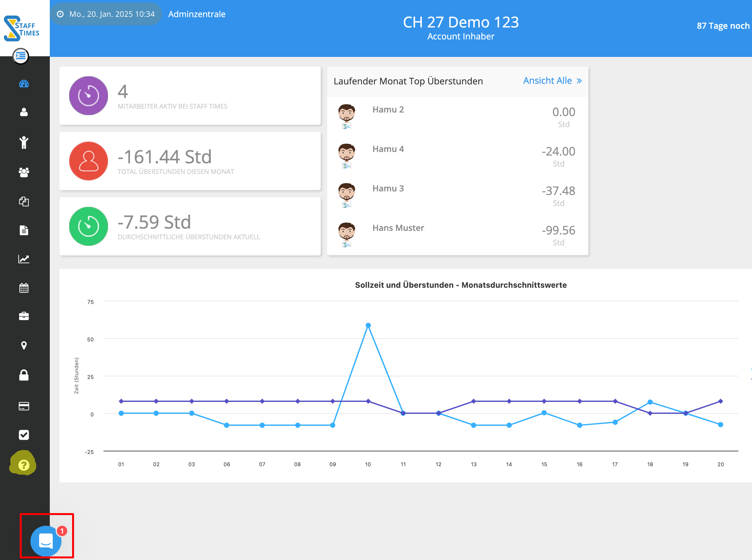The width and height of the screenshot is (752, 560).
Task: Click the checkmark tasks sidebar icon
Action: (24, 435)
